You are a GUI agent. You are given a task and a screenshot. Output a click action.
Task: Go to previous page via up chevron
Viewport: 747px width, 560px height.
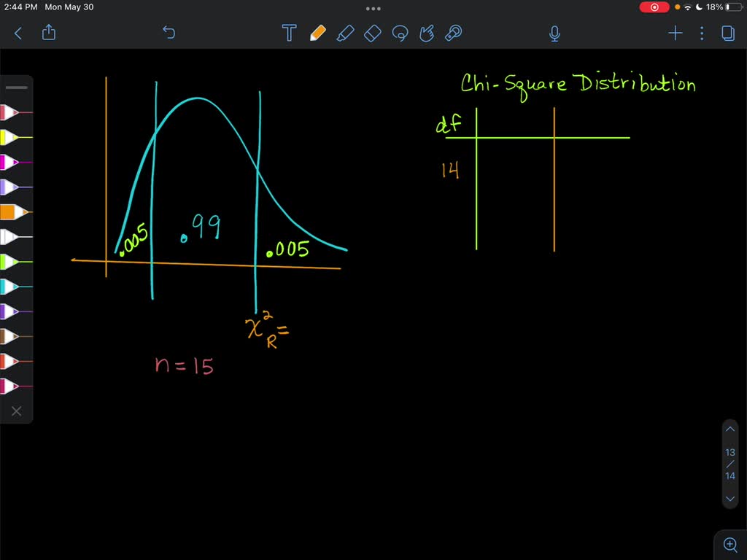(x=730, y=429)
